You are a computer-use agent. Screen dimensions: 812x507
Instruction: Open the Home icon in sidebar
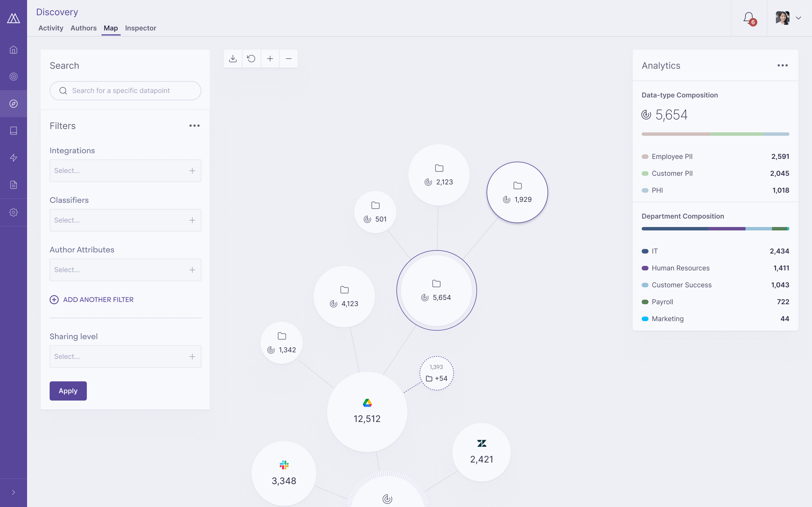click(13, 50)
